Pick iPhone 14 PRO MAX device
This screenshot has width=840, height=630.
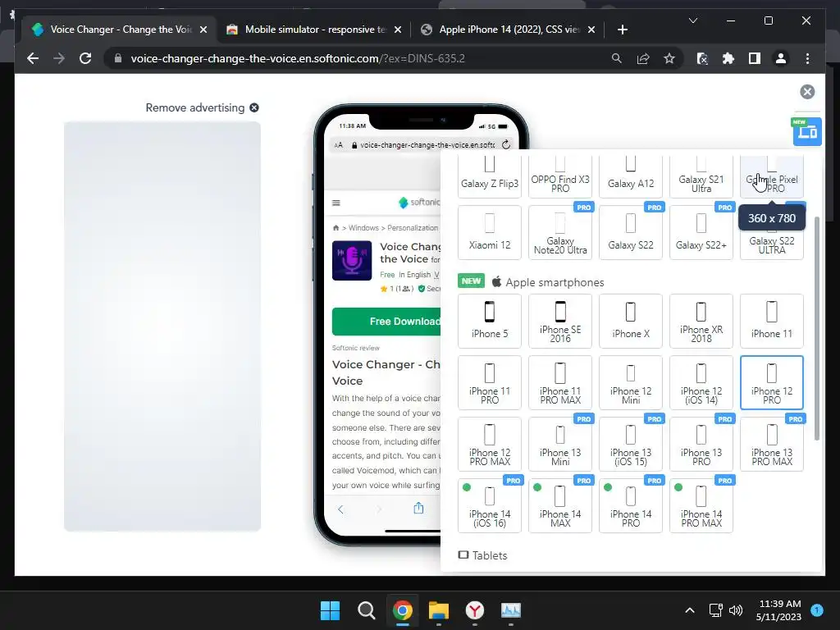point(701,505)
